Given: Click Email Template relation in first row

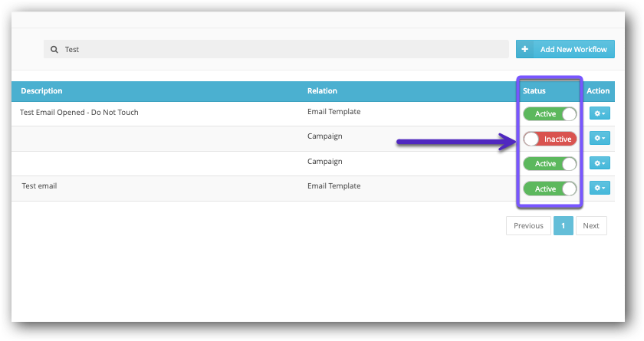Looking at the screenshot, I should [x=334, y=112].
